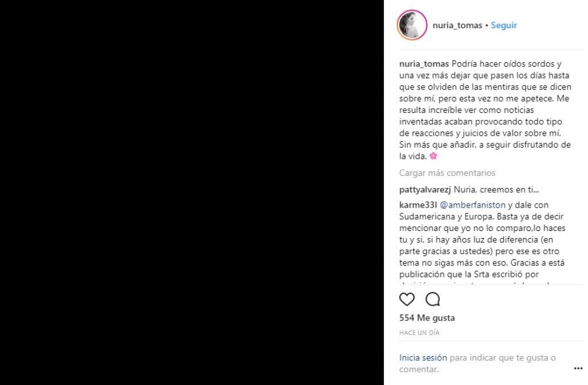This screenshot has width=588, height=385.
Task: Click nuria_tomas username starting the caption
Action: pyautogui.click(x=424, y=63)
